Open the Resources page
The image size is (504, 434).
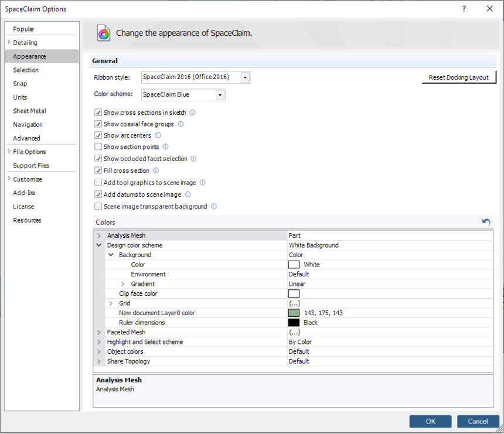(x=27, y=220)
